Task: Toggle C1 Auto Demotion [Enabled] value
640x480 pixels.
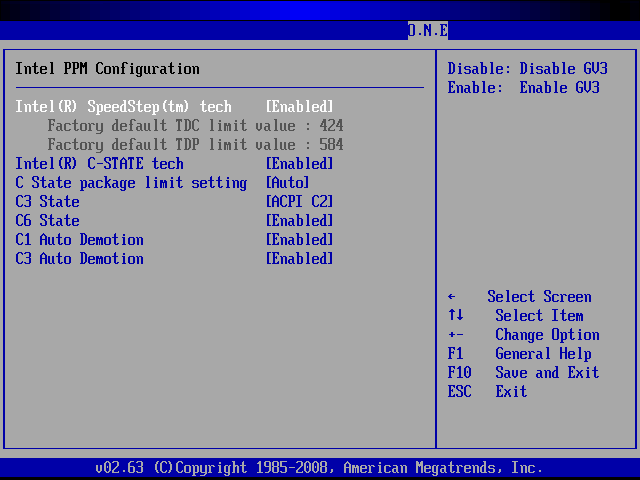Action: (x=300, y=240)
